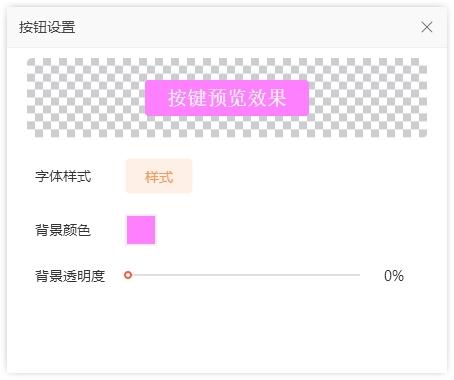
Task: Click the 按钮设置 title text
Action: coord(47,27)
